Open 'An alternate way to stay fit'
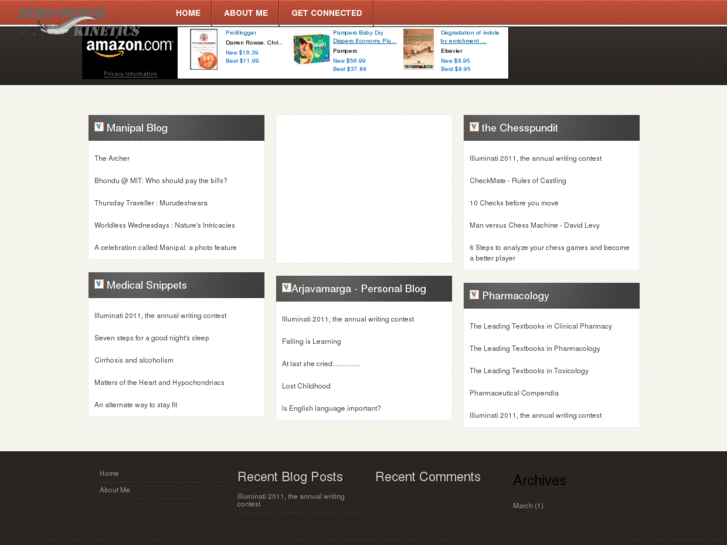 tap(136, 404)
